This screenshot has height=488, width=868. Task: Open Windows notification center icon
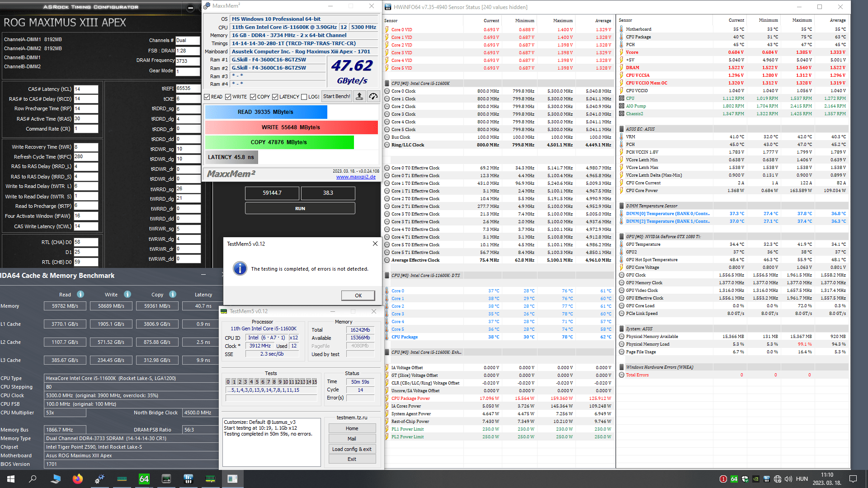853,479
